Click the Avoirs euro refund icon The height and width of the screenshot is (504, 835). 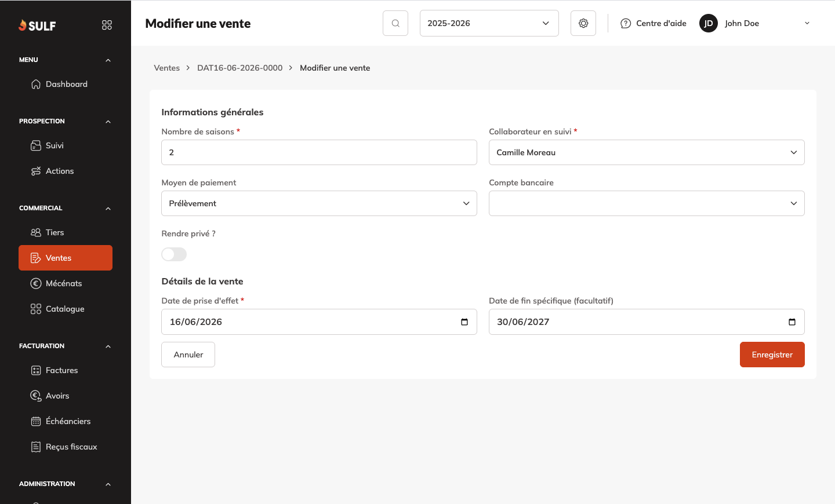coord(36,396)
